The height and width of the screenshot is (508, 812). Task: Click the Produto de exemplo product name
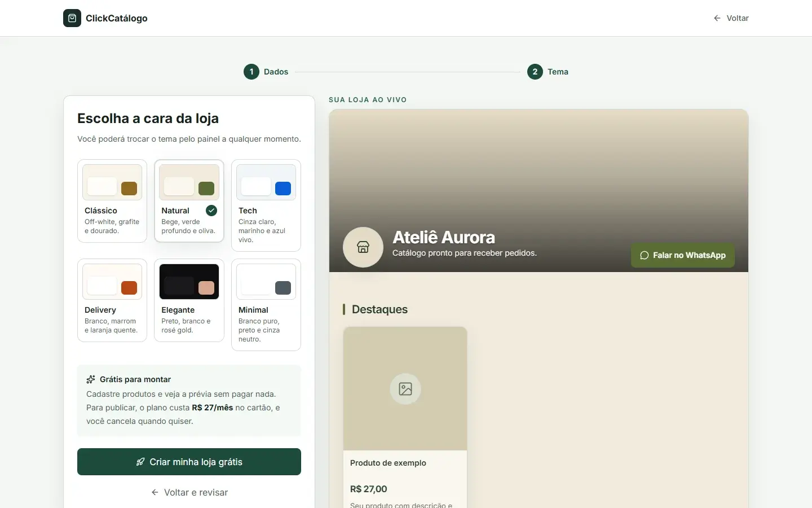388,463
